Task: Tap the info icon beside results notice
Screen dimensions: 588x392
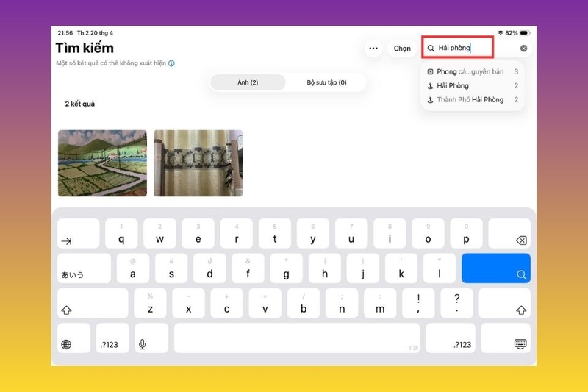Action: 171,63
